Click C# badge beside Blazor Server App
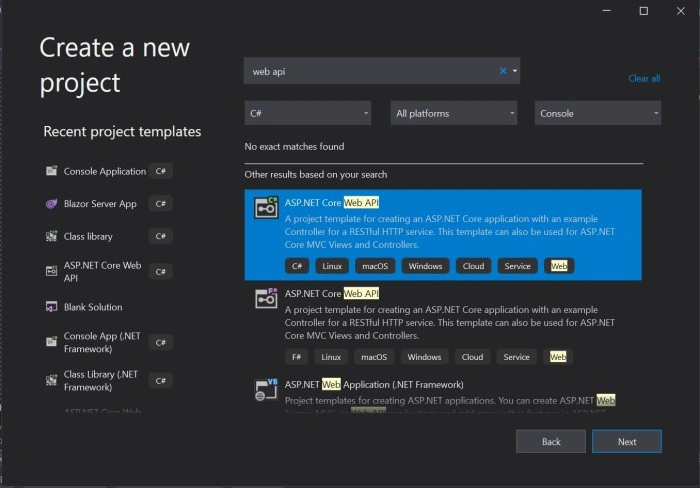 point(161,204)
